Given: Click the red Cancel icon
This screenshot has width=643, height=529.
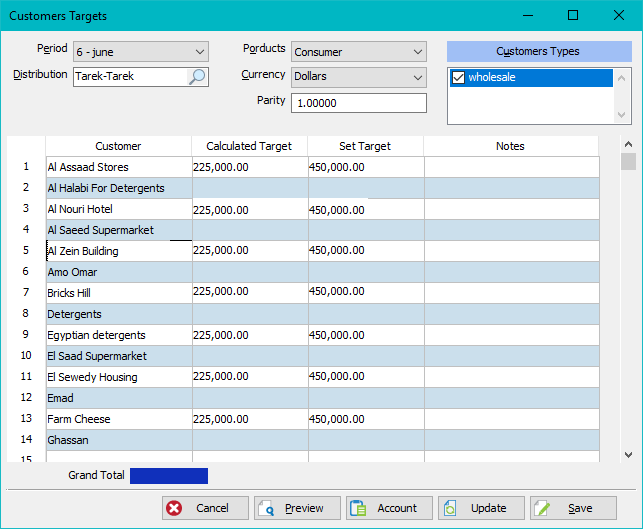Looking at the screenshot, I should coord(174,508).
